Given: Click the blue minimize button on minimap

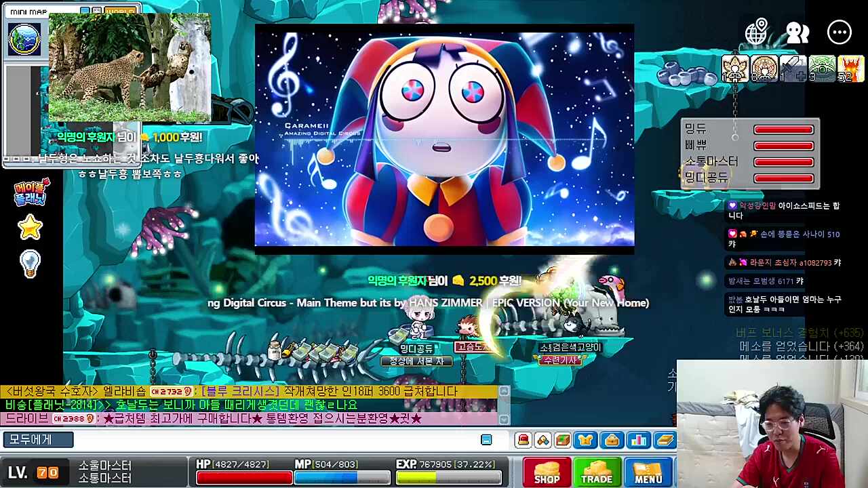Looking at the screenshot, I should 85,12.
